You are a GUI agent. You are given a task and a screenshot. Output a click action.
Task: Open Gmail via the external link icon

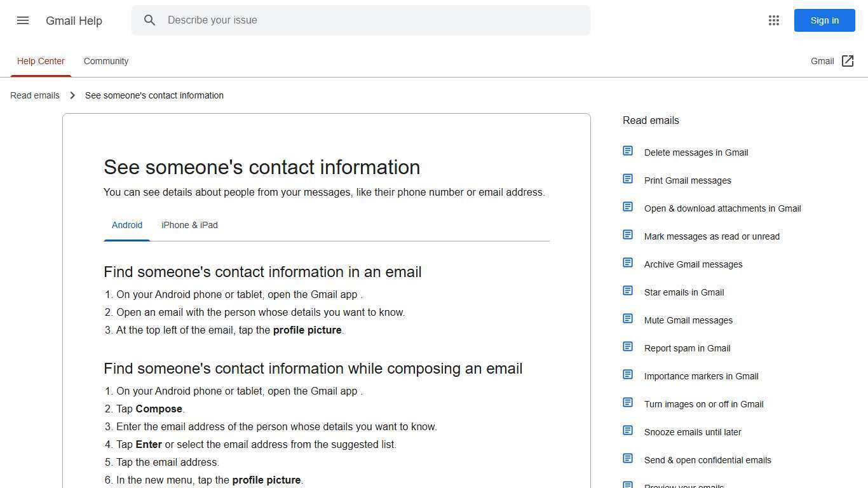click(848, 61)
